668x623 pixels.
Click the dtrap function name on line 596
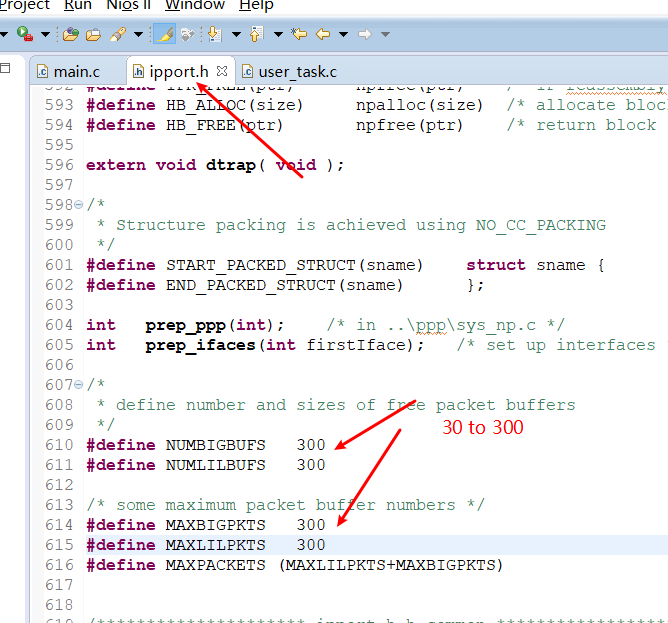pos(230,165)
